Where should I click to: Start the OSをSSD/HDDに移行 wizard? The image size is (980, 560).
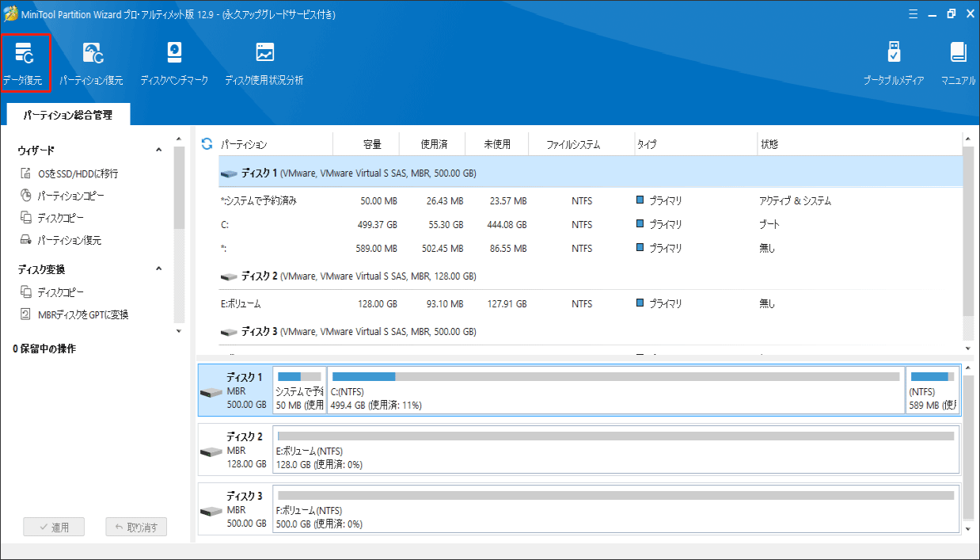pos(77,173)
